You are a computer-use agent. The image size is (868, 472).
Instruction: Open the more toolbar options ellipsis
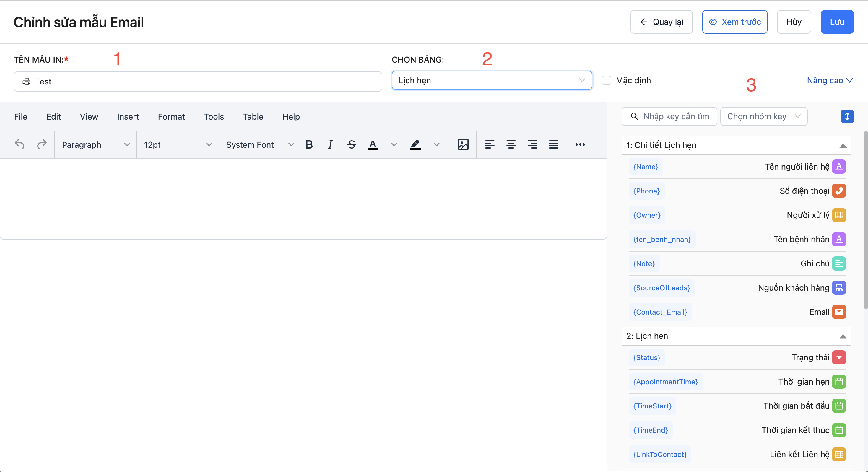coord(580,144)
